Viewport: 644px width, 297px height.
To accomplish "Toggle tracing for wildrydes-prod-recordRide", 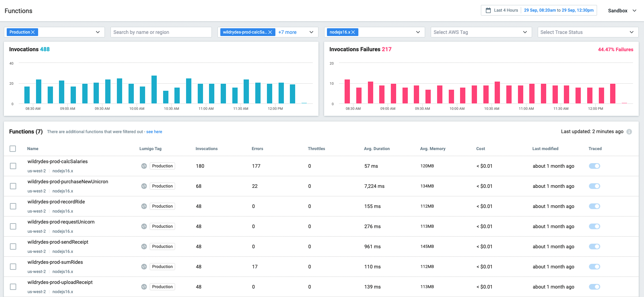I will tap(595, 206).
